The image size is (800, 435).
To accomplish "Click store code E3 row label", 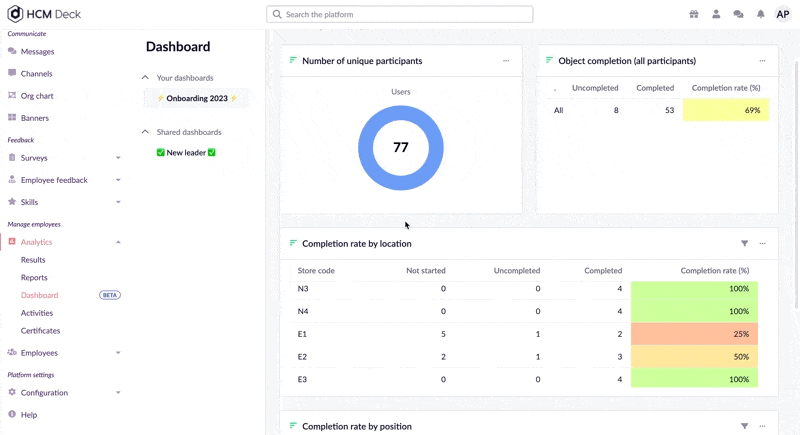I will tap(302, 379).
